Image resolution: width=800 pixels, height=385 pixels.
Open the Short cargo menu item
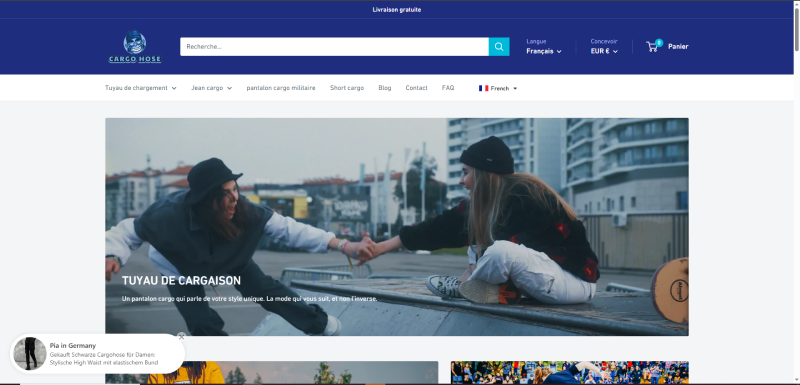tap(347, 88)
